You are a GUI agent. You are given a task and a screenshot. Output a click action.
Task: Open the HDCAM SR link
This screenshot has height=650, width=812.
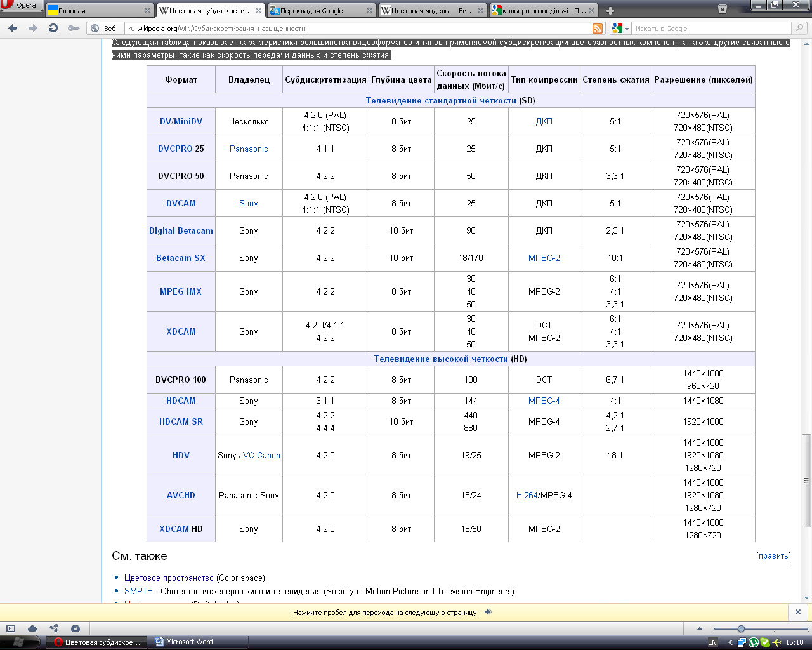[x=181, y=421]
